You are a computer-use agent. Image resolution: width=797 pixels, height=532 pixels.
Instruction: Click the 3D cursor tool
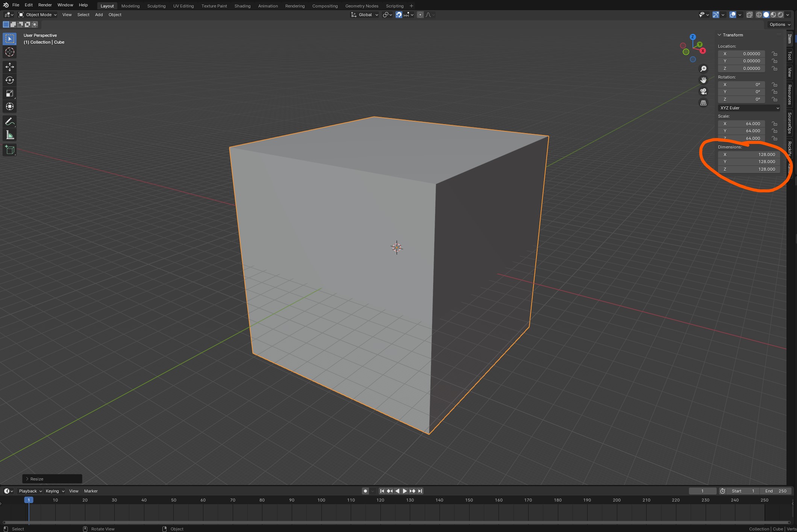pos(10,52)
